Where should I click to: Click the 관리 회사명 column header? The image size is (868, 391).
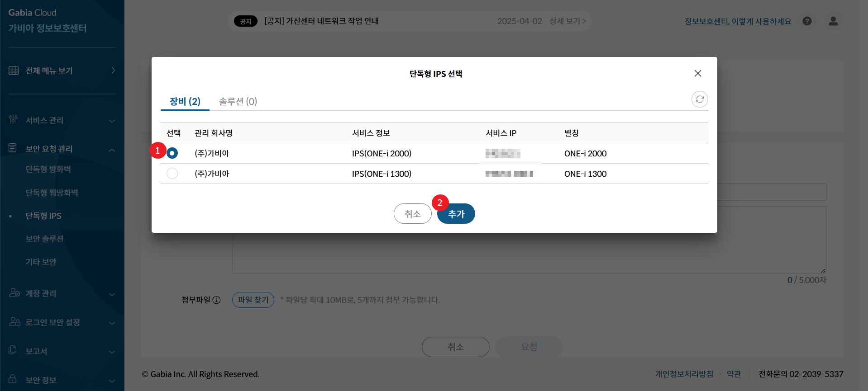(214, 133)
